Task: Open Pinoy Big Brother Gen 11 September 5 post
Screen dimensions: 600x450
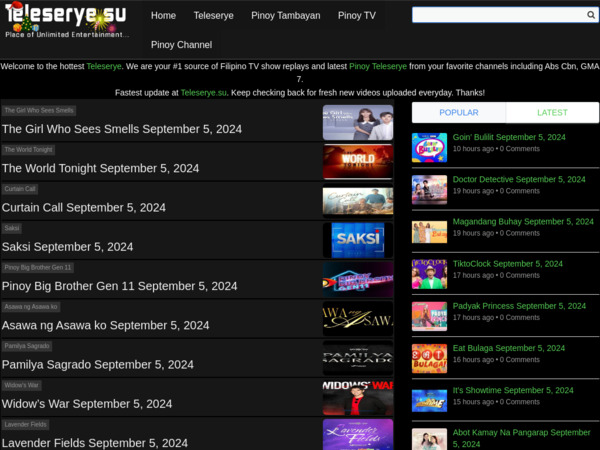Action: [119, 286]
